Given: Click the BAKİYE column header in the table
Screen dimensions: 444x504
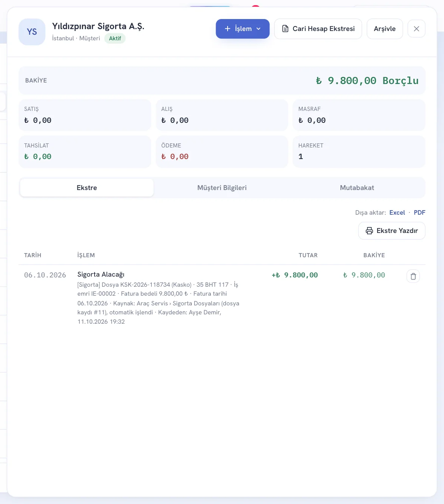Looking at the screenshot, I should click(374, 255).
